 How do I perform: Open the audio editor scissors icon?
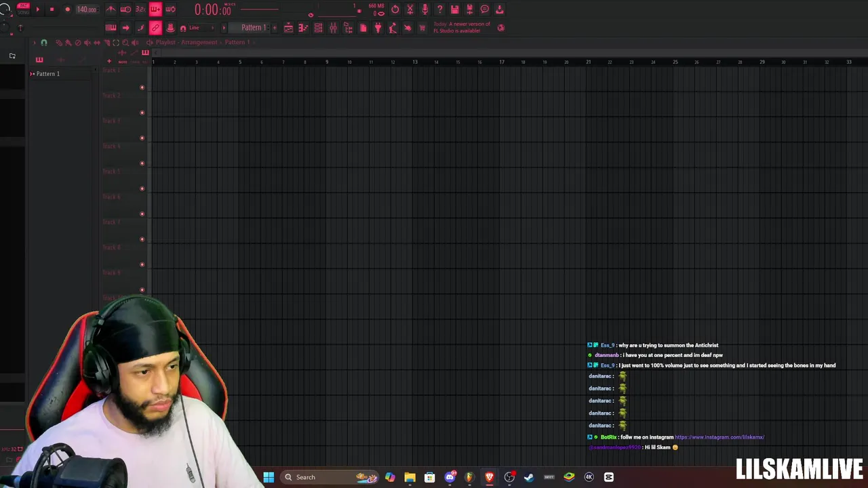pyautogui.click(x=410, y=9)
